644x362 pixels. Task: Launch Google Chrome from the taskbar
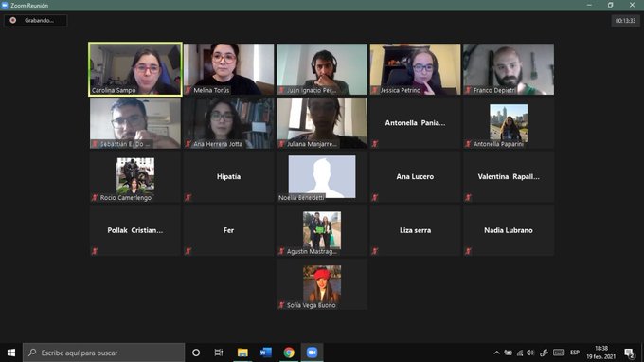point(289,353)
